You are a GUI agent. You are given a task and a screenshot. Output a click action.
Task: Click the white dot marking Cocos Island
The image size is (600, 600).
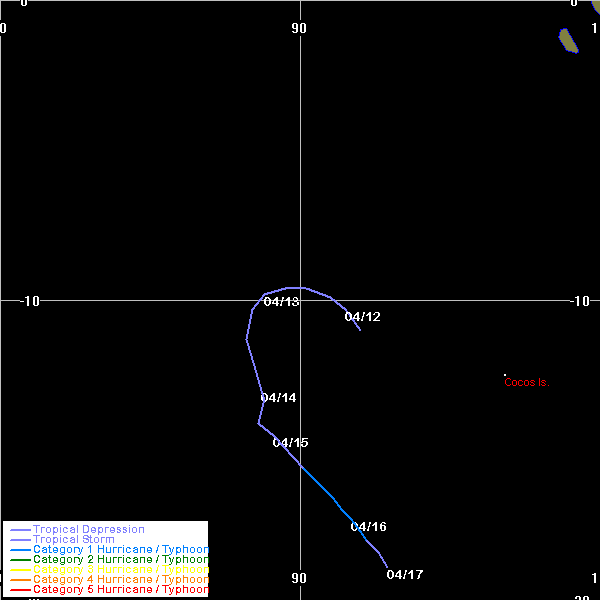click(x=505, y=375)
